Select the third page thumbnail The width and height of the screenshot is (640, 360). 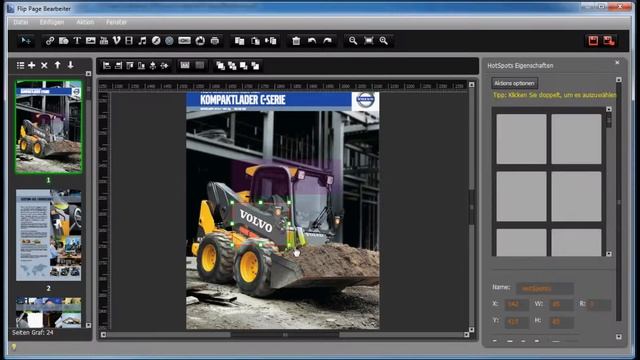point(49,312)
